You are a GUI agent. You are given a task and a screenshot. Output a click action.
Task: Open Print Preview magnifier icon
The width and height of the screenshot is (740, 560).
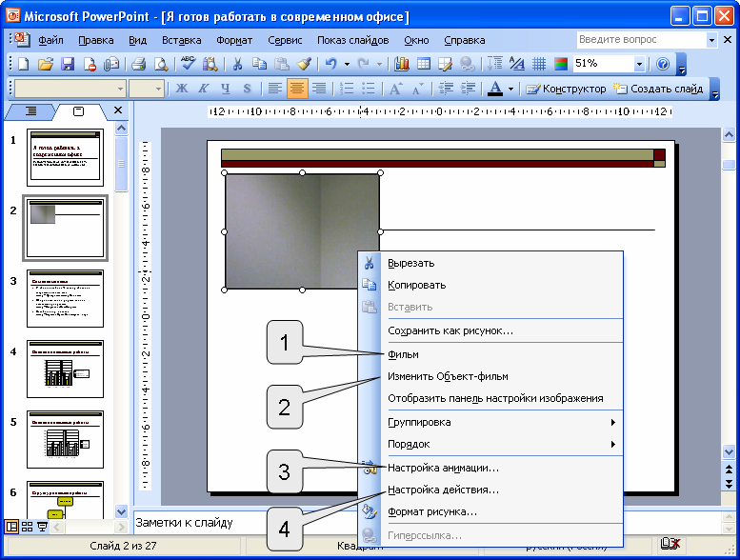pyautogui.click(x=161, y=64)
